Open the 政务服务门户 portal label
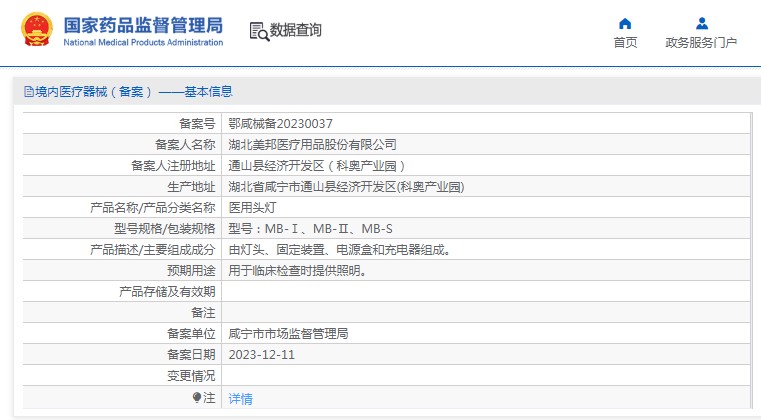 (x=701, y=43)
